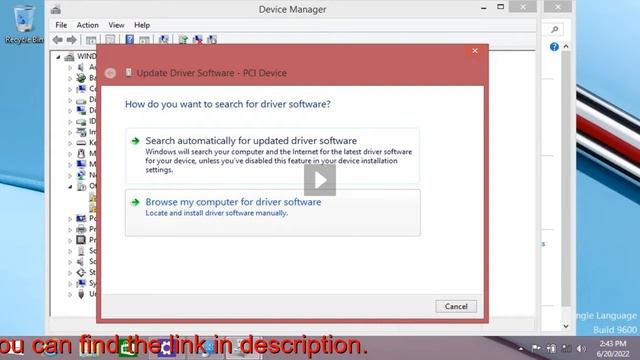This screenshot has width=640, height=360.
Task: Close the Update Driver Software dialog
Action: (x=475, y=51)
